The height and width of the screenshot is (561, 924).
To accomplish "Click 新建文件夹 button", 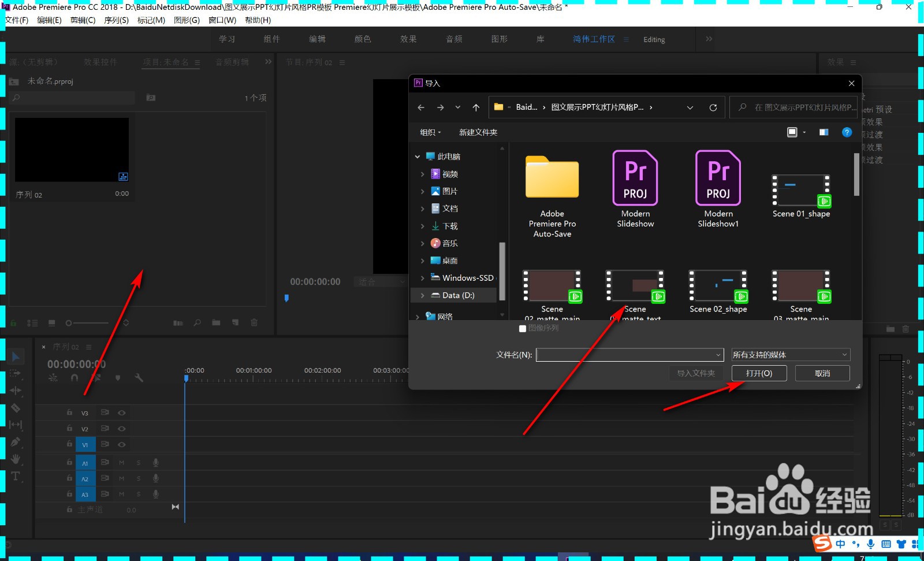I will (x=478, y=132).
